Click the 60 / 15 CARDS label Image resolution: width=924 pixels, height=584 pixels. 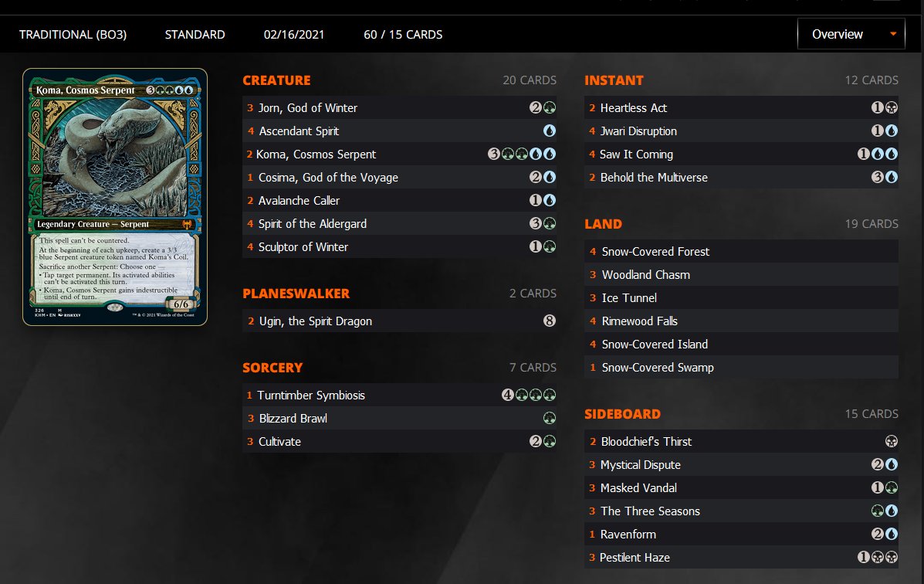[x=403, y=35]
